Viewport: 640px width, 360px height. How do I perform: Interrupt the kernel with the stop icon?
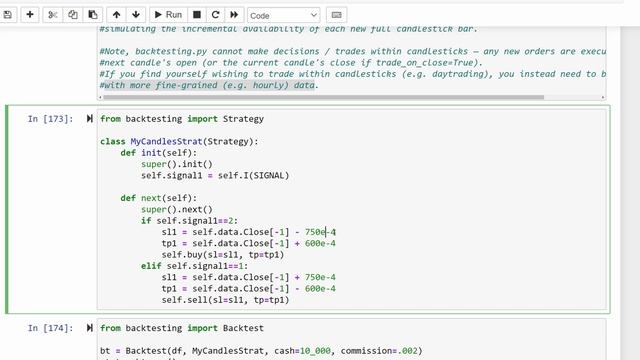197,15
